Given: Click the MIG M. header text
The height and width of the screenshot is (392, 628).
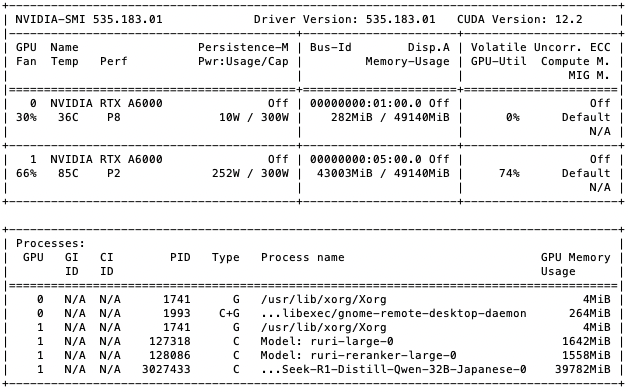Looking at the screenshot, I should (589, 75).
